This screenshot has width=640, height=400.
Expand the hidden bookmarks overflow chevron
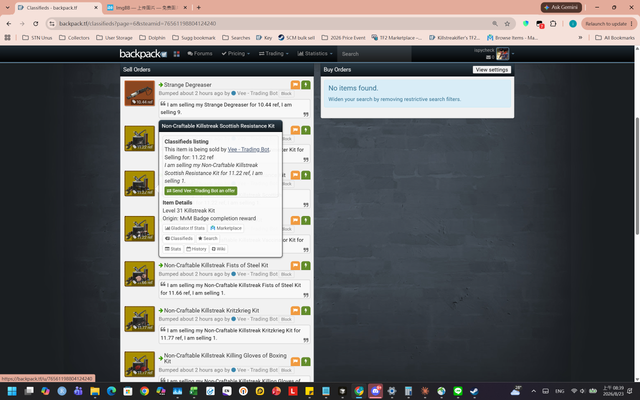pos(580,38)
